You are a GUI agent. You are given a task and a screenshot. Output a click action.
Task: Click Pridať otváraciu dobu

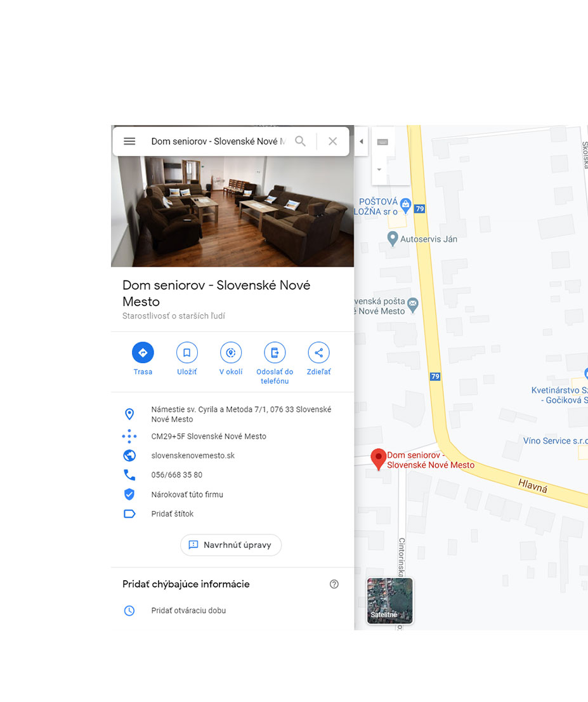tap(188, 610)
